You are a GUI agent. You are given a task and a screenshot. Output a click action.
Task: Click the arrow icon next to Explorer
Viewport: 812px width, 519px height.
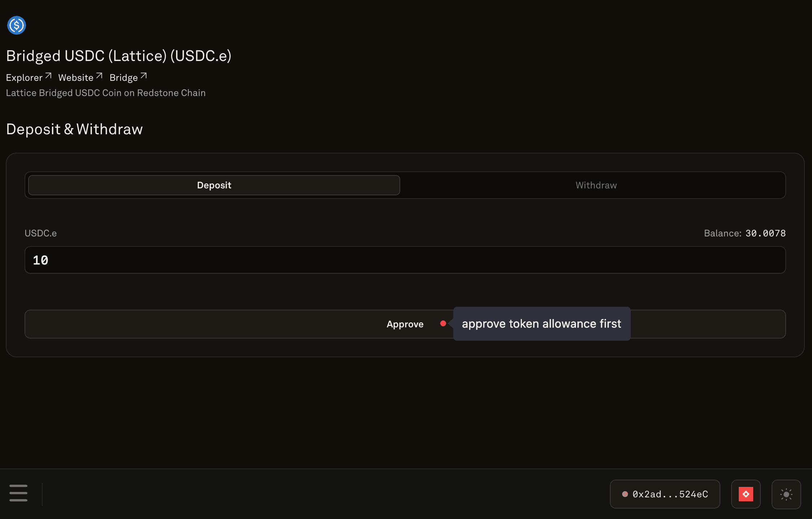(48, 76)
